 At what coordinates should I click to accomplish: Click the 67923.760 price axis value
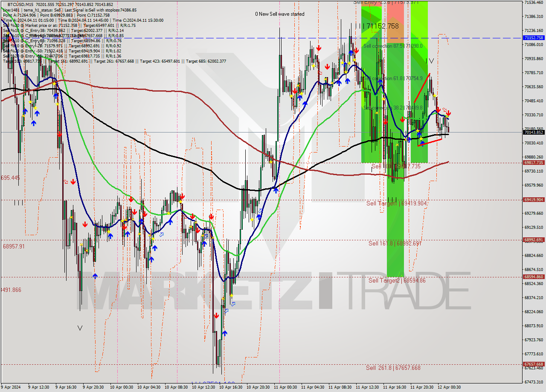click(x=534, y=340)
